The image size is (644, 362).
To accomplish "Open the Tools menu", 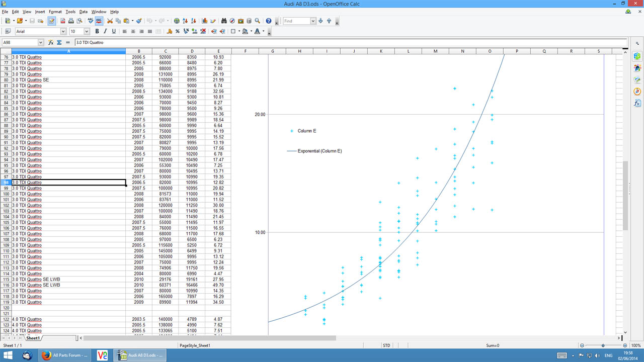I will tap(70, 12).
